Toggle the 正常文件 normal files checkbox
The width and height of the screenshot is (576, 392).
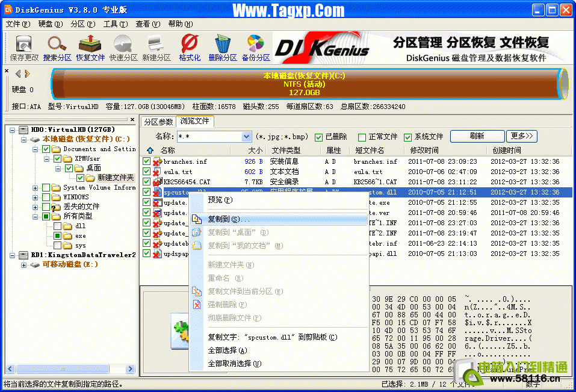coord(362,137)
